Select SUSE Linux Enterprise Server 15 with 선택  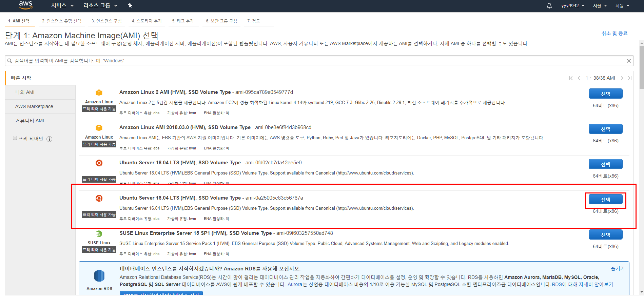point(606,235)
